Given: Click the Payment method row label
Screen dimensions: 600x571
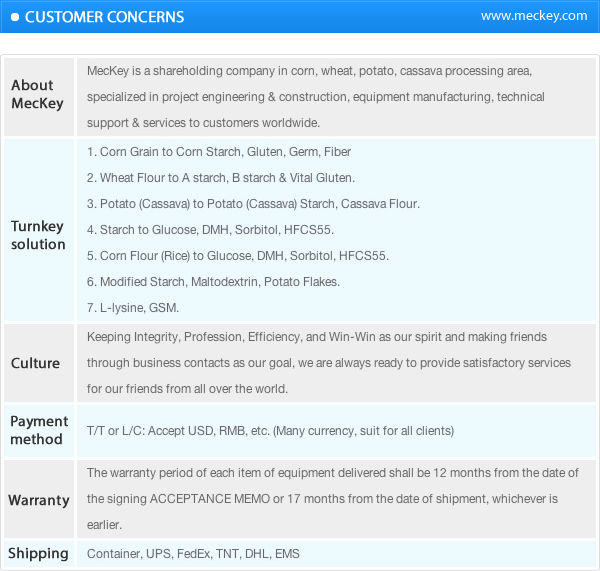Looking at the screenshot, I should [39, 430].
